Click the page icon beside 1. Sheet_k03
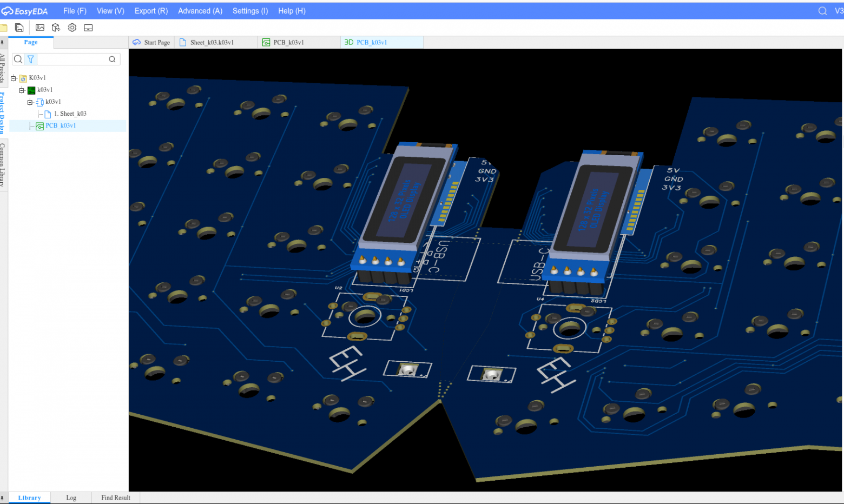Image resolution: width=844 pixels, height=504 pixels. click(48, 114)
